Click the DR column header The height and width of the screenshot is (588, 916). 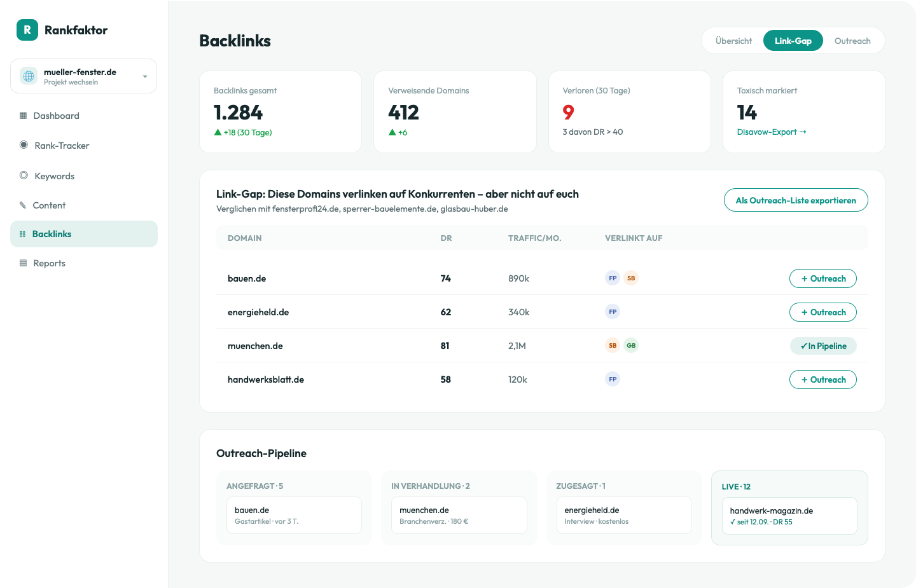[447, 238]
